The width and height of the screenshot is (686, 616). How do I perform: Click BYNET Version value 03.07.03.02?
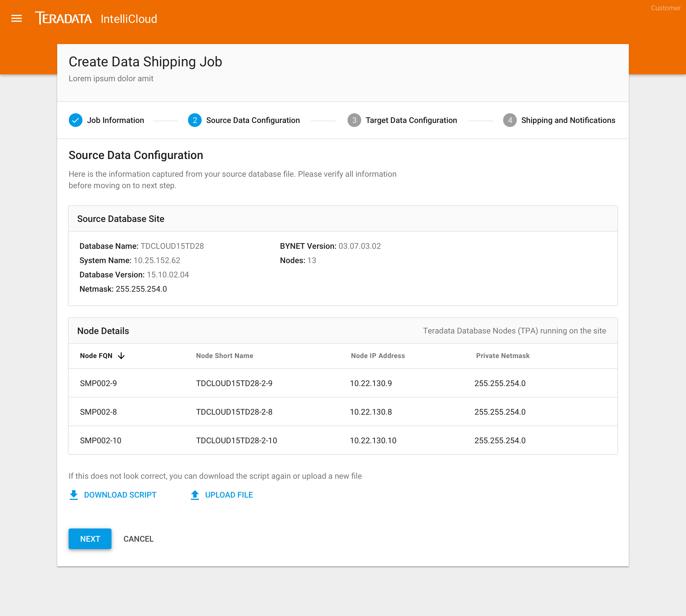(360, 246)
